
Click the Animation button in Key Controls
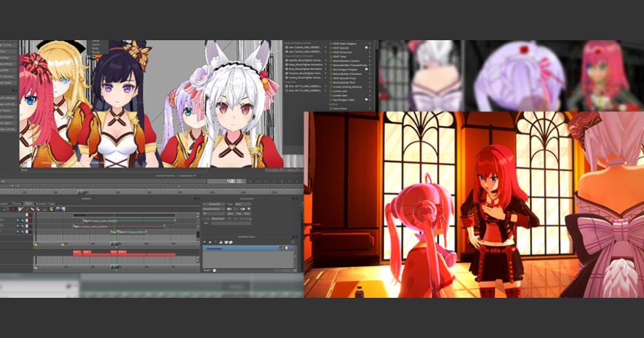pyautogui.click(x=213, y=204)
